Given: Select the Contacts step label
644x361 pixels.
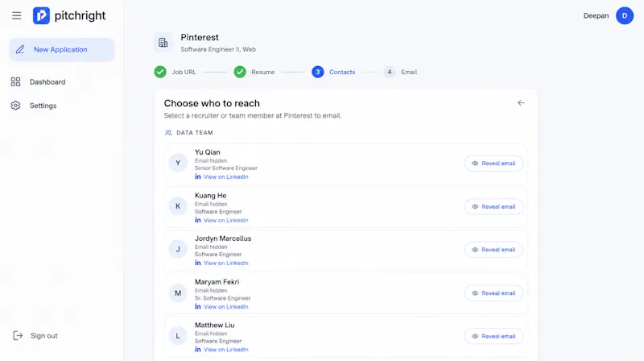Looking at the screenshot, I should (x=342, y=72).
